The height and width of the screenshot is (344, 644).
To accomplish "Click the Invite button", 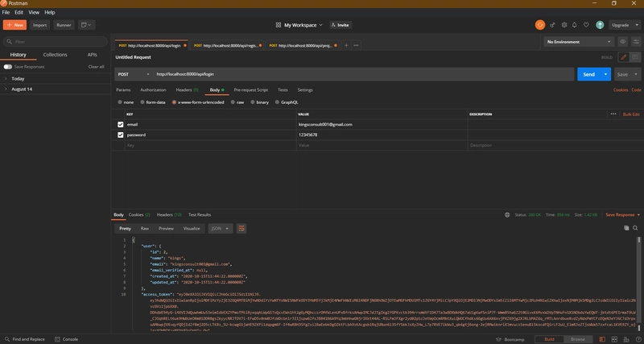I will pyautogui.click(x=341, y=25).
